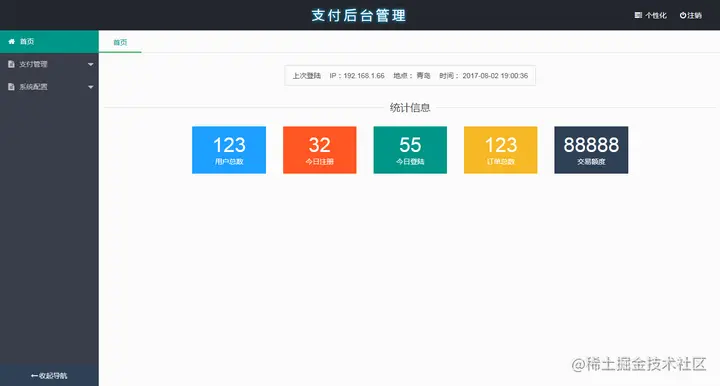Click the 支付管理 document icon
720x386 pixels.
click(x=11, y=64)
